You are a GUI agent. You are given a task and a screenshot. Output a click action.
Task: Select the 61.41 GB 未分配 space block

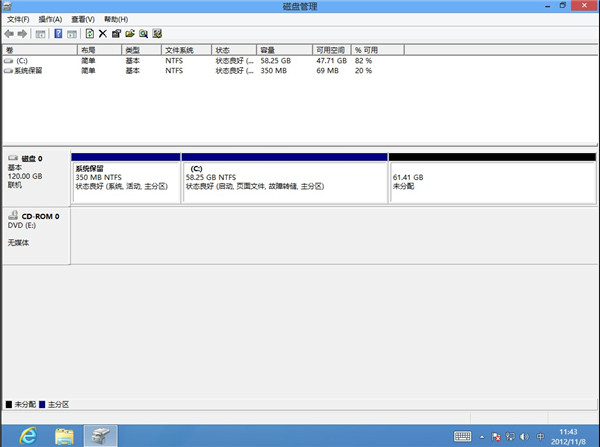[492, 180]
